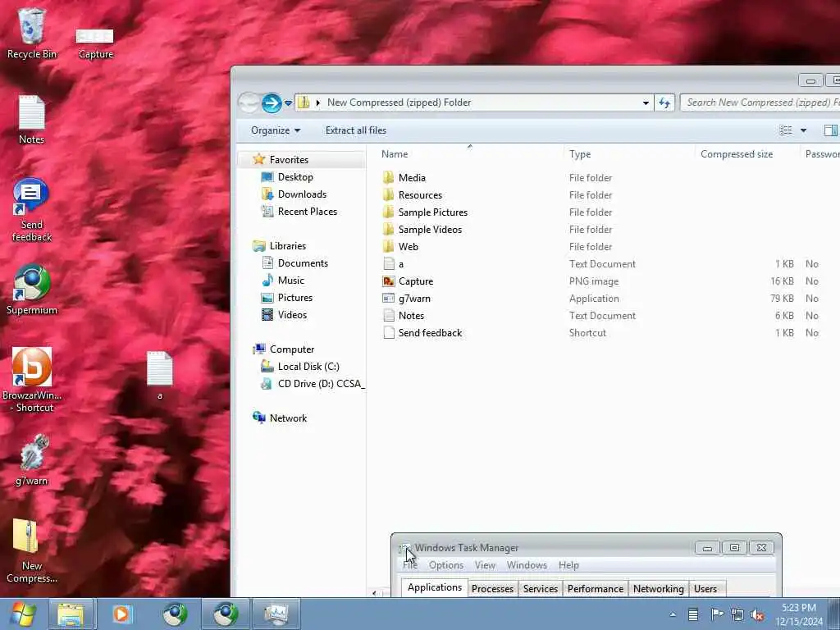Click the Capture PNG image icon in the list
The height and width of the screenshot is (630, 840).
click(388, 281)
